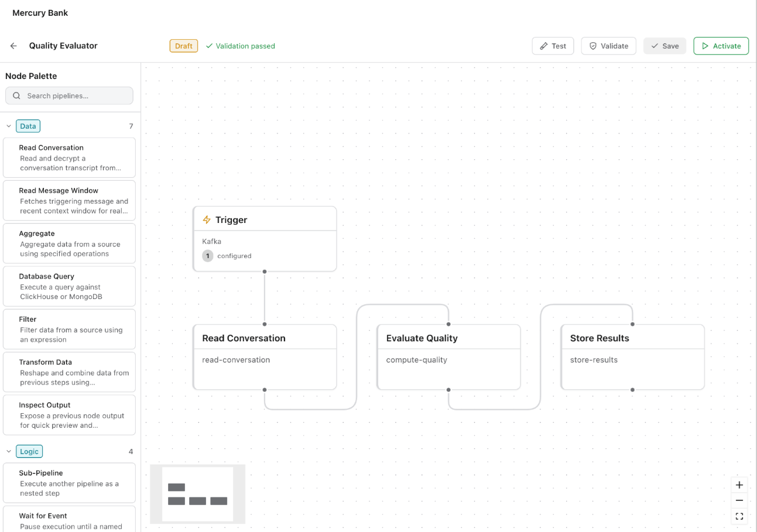The width and height of the screenshot is (757, 532).
Task: Pick the Database Query palette item
Action: [x=69, y=286]
